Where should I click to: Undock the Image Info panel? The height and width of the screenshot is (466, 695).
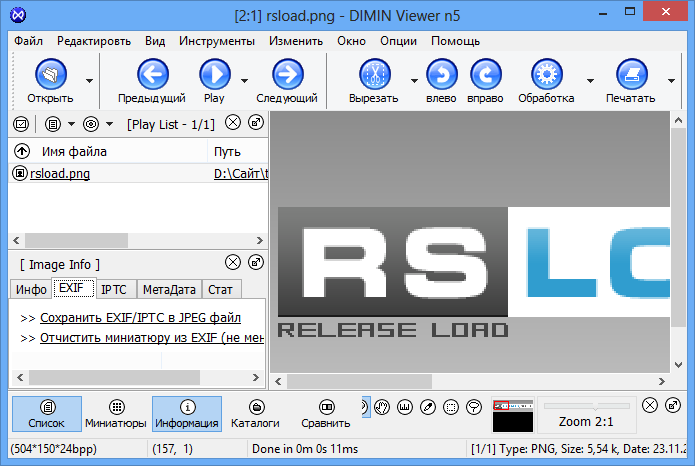click(x=256, y=262)
